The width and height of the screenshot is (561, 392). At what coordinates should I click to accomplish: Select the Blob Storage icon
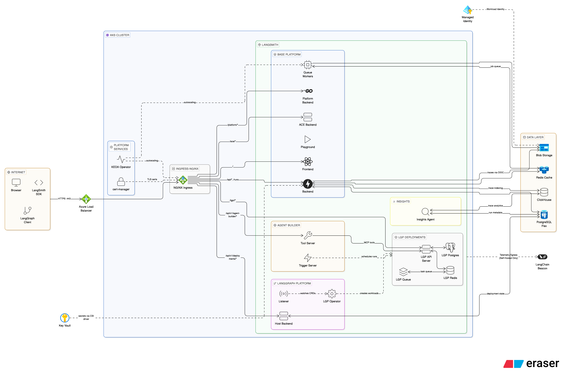tap(544, 148)
